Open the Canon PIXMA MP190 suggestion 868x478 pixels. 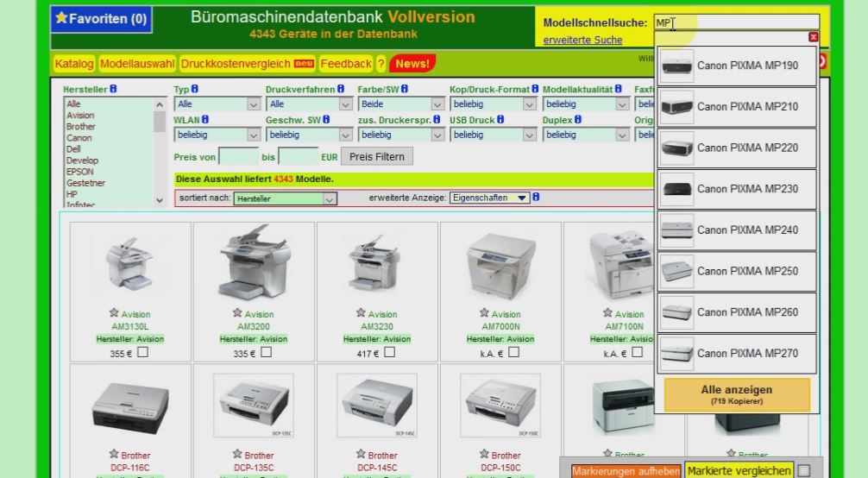coord(737,66)
